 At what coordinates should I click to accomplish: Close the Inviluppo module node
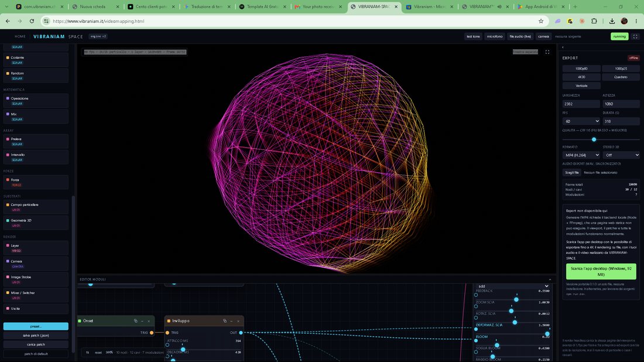pyautogui.click(x=238, y=321)
